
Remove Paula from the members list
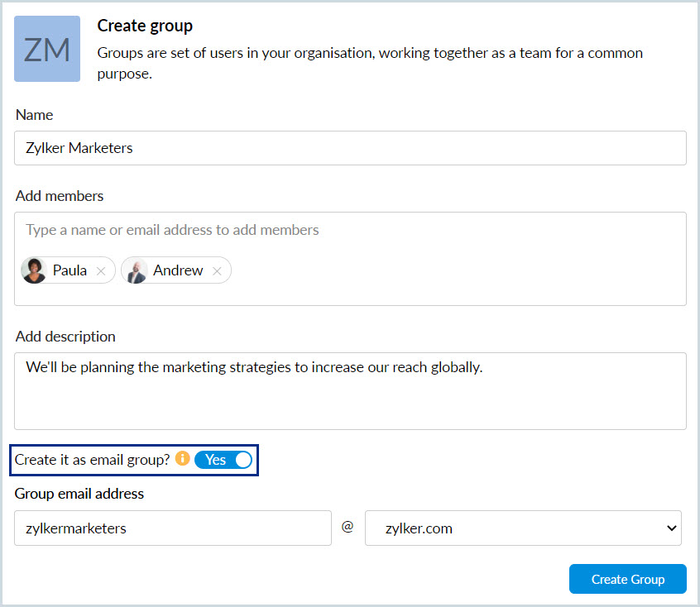pos(101,271)
